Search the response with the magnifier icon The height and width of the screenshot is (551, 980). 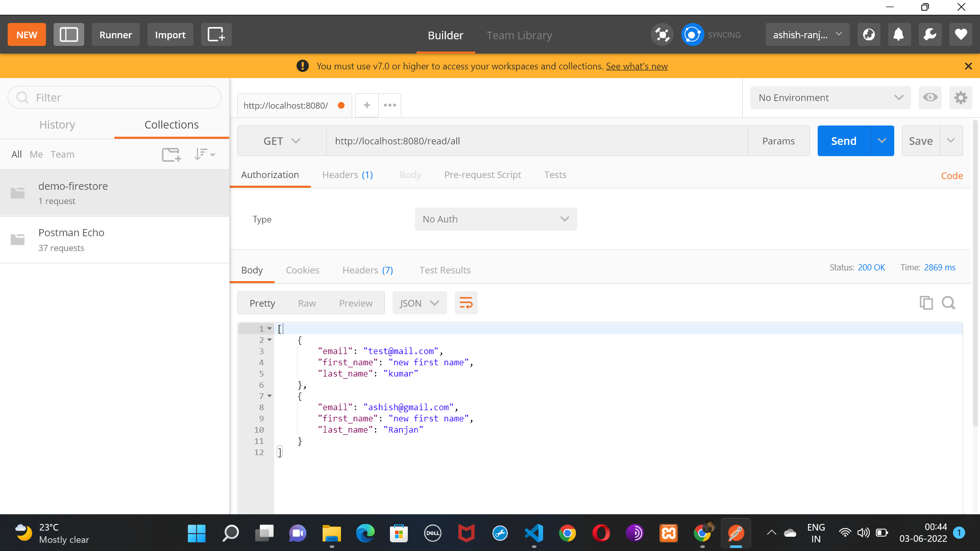(948, 303)
